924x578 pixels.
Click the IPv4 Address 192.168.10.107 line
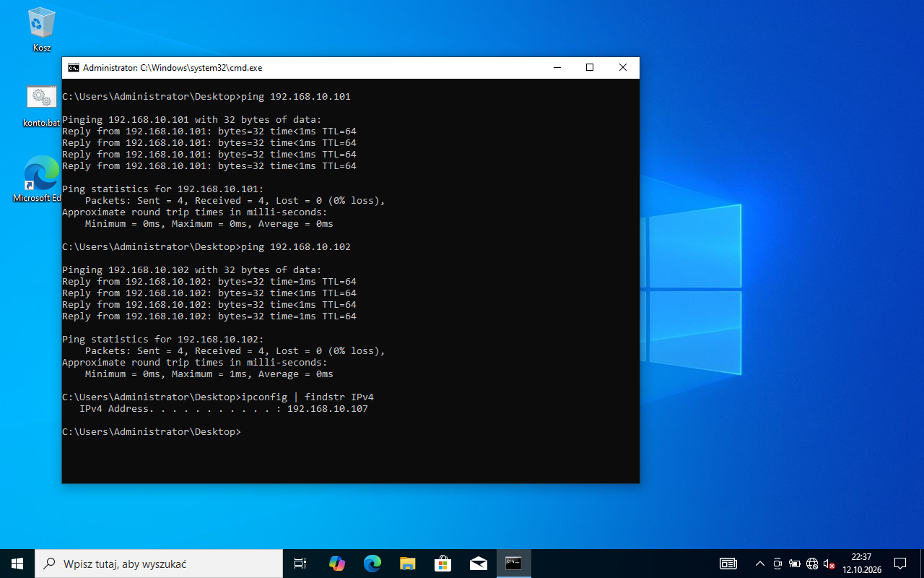(x=224, y=409)
